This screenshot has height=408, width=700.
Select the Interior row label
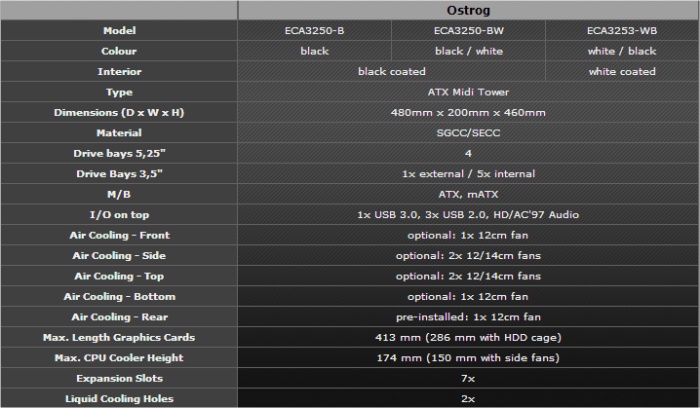coord(119,71)
